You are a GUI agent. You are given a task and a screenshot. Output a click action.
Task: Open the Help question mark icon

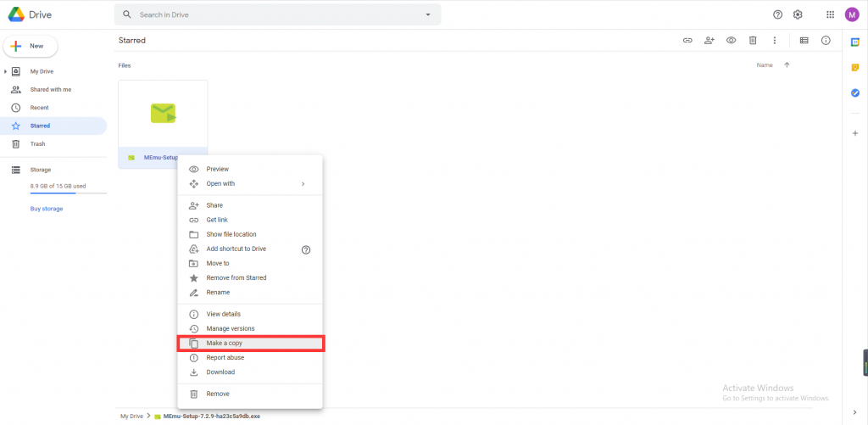tap(778, 14)
